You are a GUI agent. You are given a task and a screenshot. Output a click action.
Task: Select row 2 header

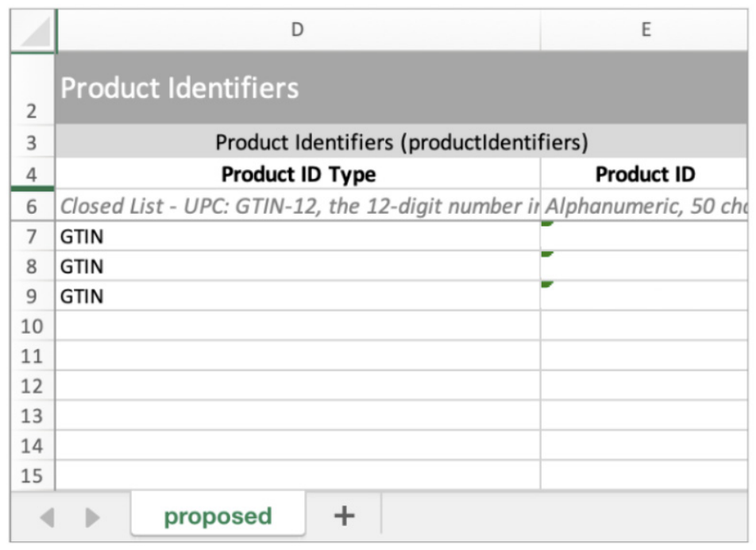coord(33,87)
